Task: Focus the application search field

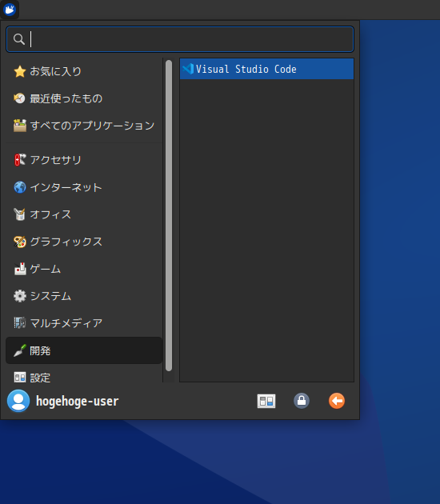Action: click(x=180, y=39)
